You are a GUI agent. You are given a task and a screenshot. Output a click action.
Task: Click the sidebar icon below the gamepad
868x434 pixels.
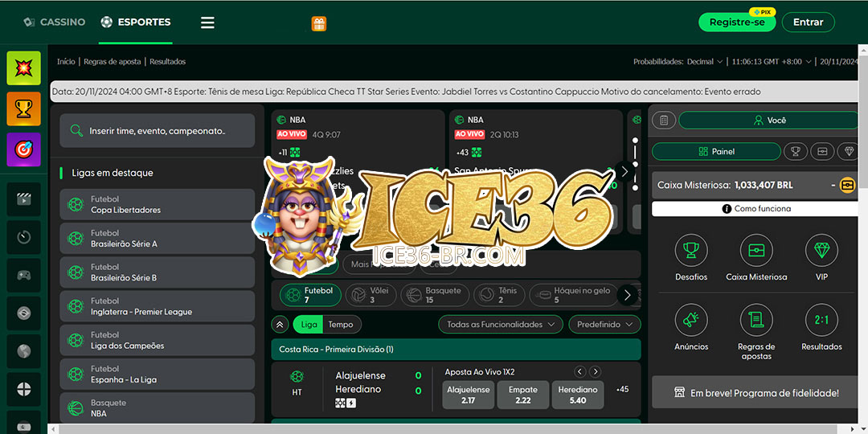pyautogui.click(x=24, y=313)
